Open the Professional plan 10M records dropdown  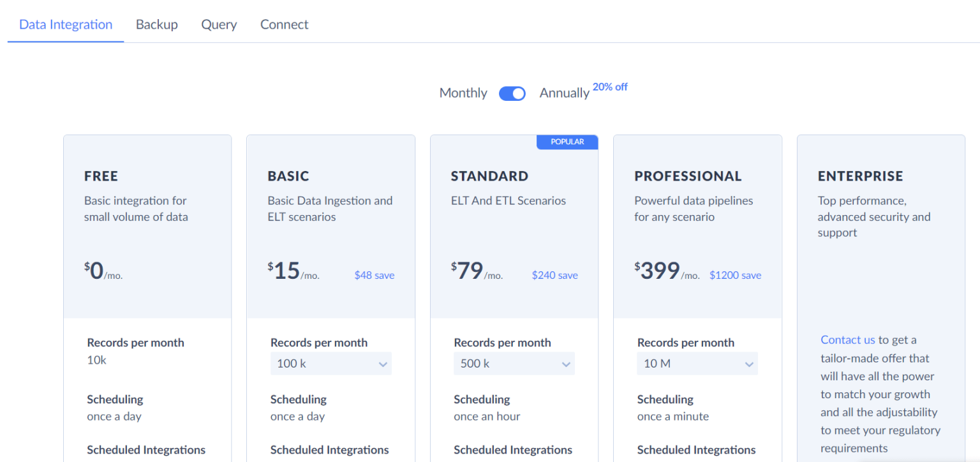(x=697, y=363)
